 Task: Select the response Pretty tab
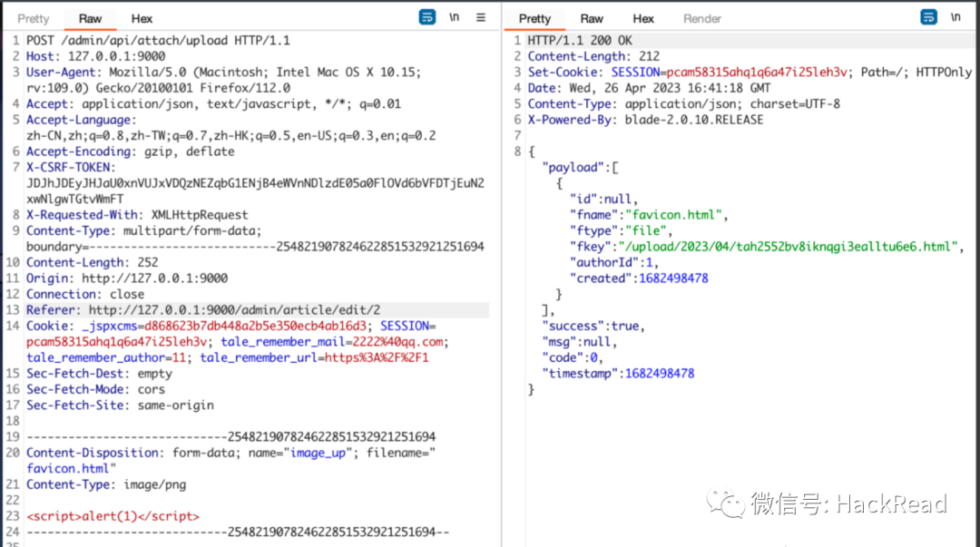click(x=535, y=19)
